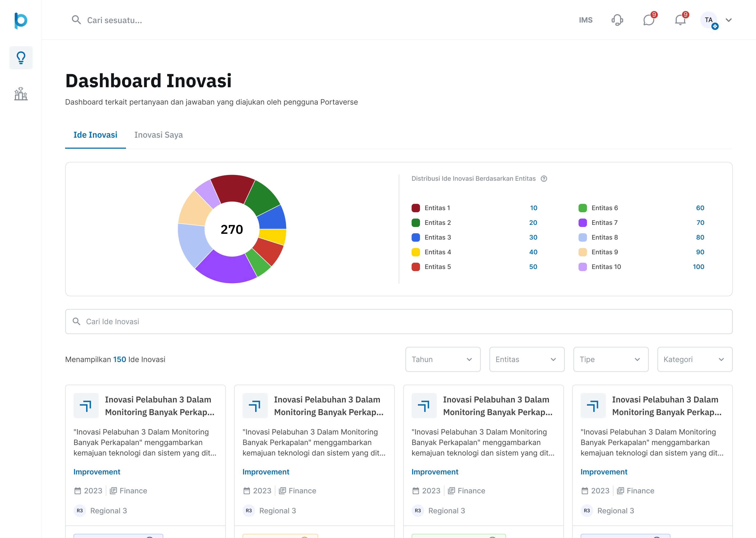756x538 pixels.
Task: Expand the Tipe filter dropdown
Action: click(611, 359)
